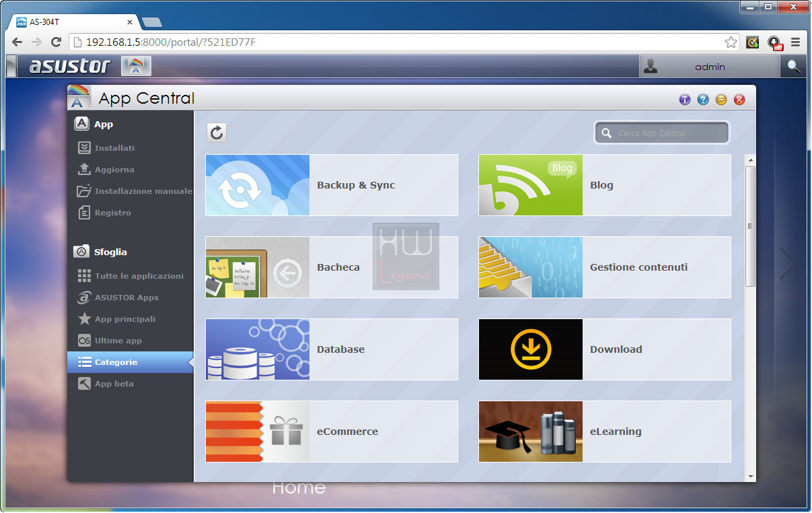Open the Gestione contenuti category
The height and width of the screenshot is (513, 812).
(605, 267)
